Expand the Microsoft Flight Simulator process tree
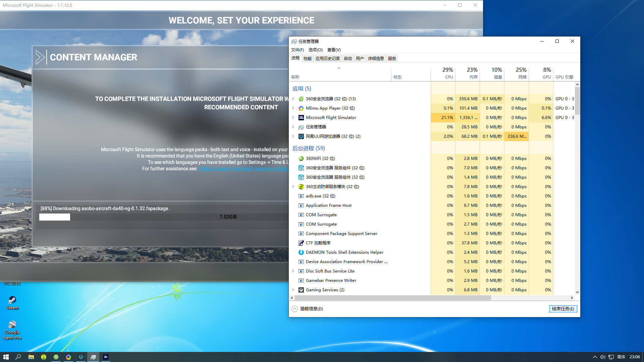644x362 pixels. tap(293, 118)
